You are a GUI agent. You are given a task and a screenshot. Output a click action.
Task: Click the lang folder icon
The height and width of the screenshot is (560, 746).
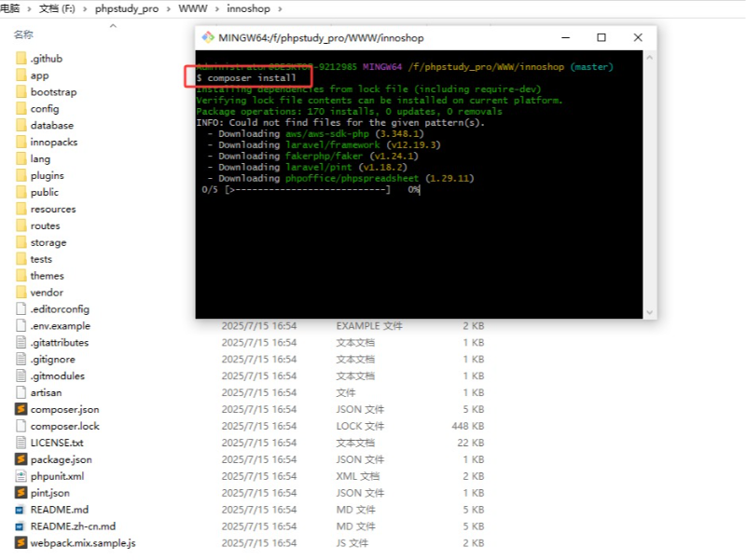click(x=21, y=158)
